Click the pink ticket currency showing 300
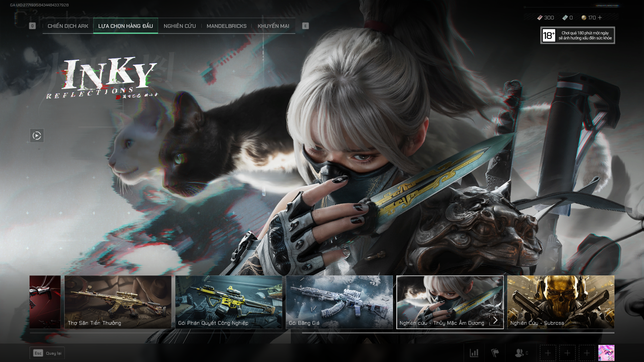The height and width of the screenshot is (362, 644). point(545,18)
